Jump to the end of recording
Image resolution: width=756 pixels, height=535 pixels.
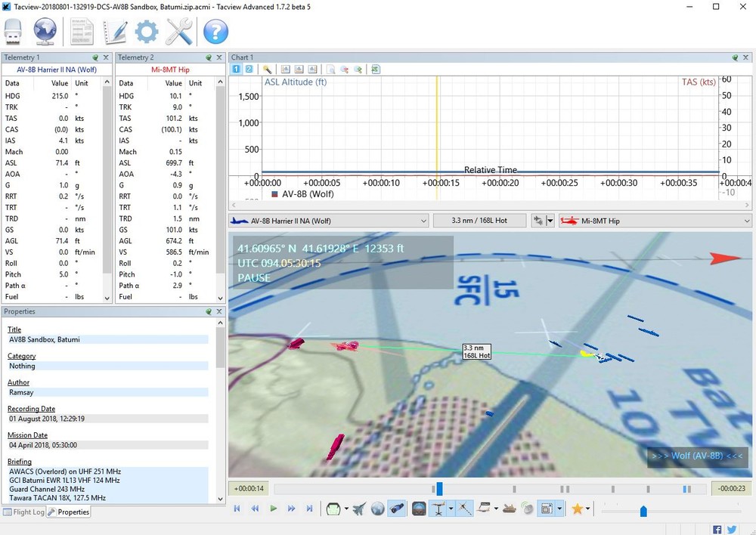[309, 509]
